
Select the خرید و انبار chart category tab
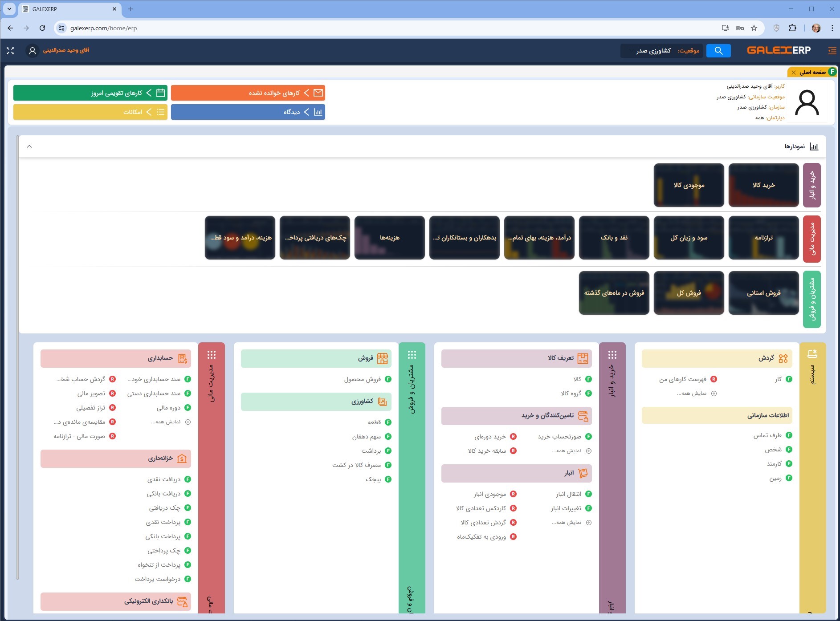(812, 185)
